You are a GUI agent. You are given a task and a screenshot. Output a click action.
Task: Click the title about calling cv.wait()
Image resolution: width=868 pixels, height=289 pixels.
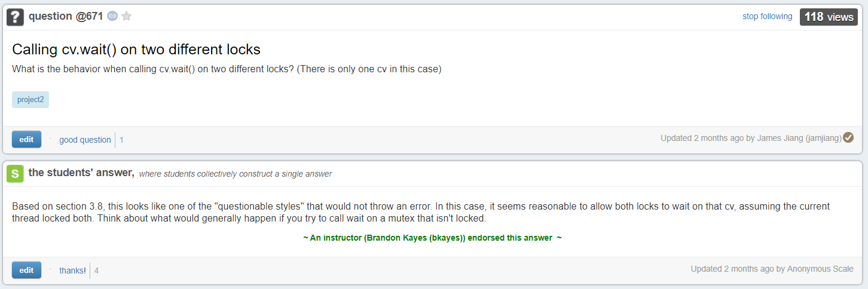136,50
